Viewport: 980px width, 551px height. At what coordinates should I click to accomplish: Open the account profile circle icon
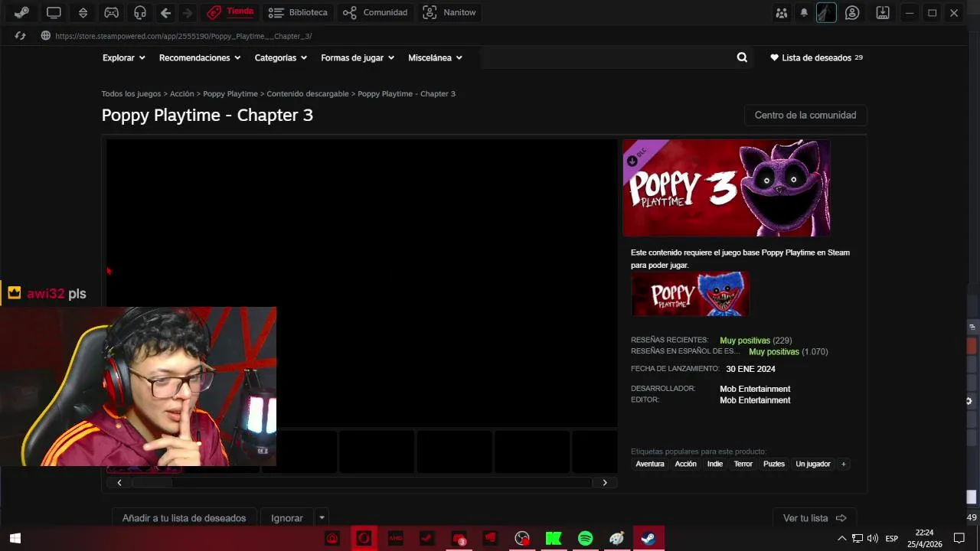pos(852,12)
